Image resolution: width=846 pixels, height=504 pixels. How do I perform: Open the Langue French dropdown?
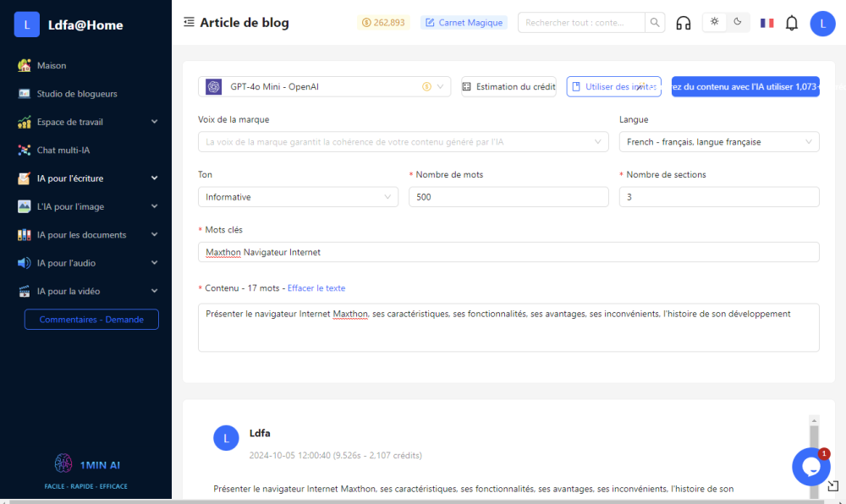[719, 142]
